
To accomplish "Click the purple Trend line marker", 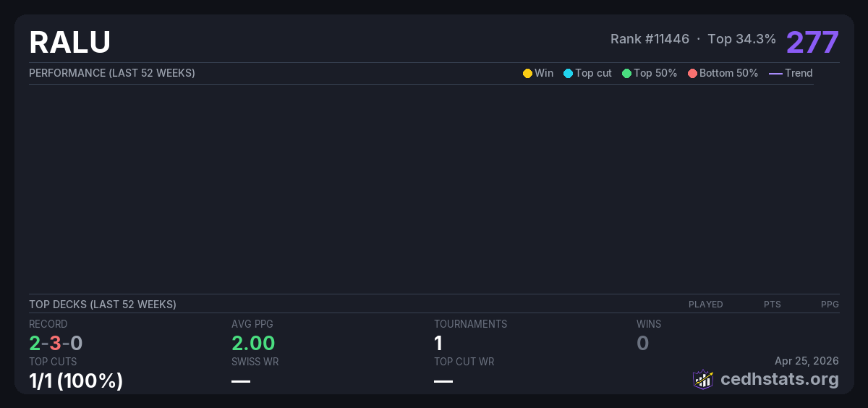I will click(775, 73).
